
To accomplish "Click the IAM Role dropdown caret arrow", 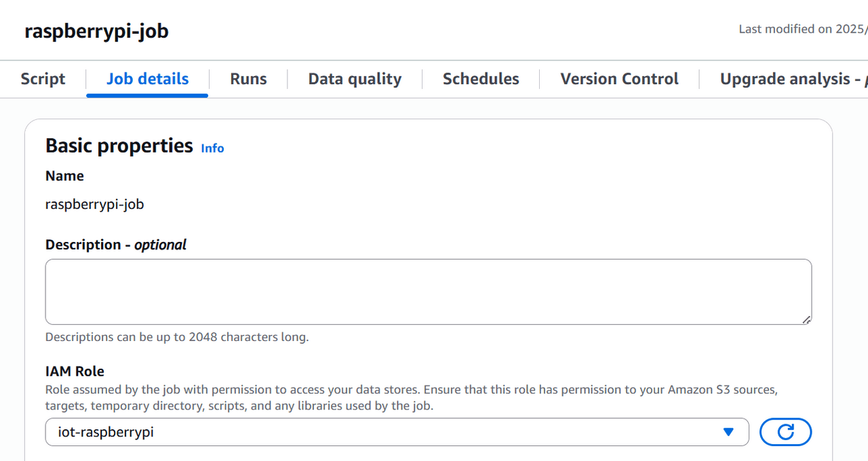I will pos(728,432).
